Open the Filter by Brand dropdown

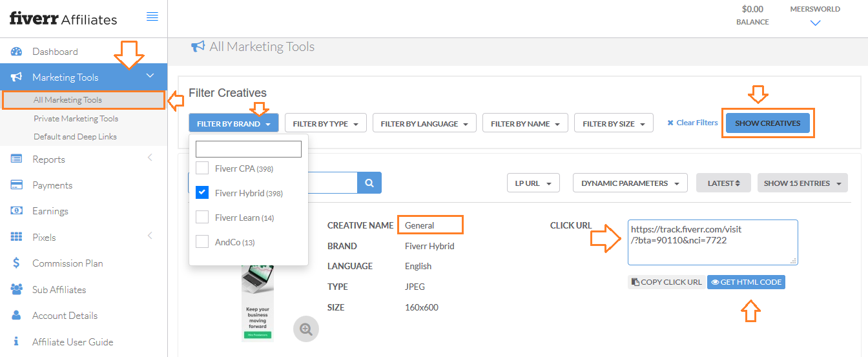pyautogui.click(x=234, y=123)
